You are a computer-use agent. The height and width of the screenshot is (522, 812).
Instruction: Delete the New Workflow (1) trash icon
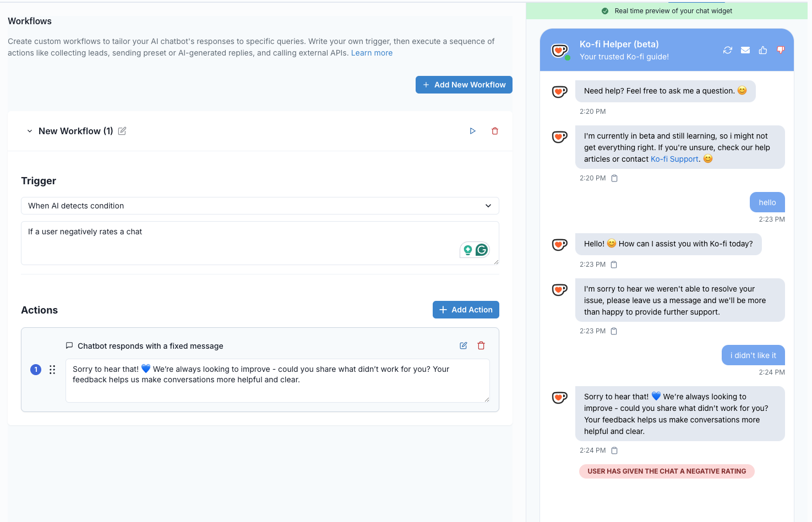[495, 131]
